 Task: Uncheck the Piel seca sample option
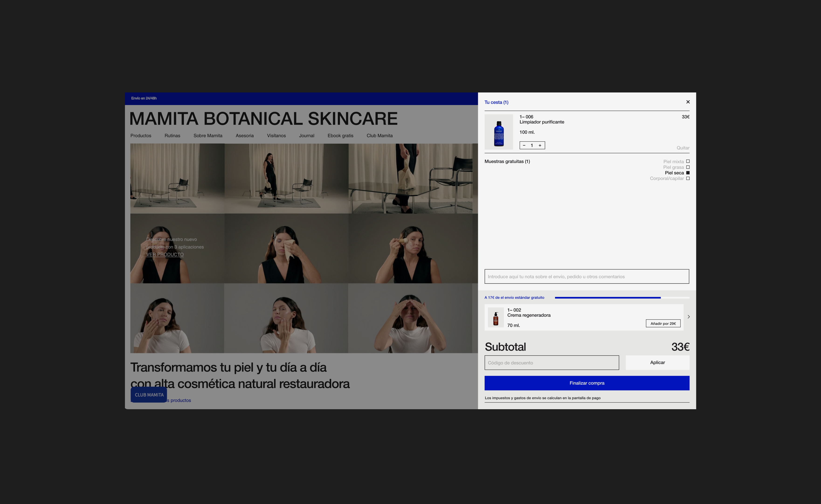(688, 173)
